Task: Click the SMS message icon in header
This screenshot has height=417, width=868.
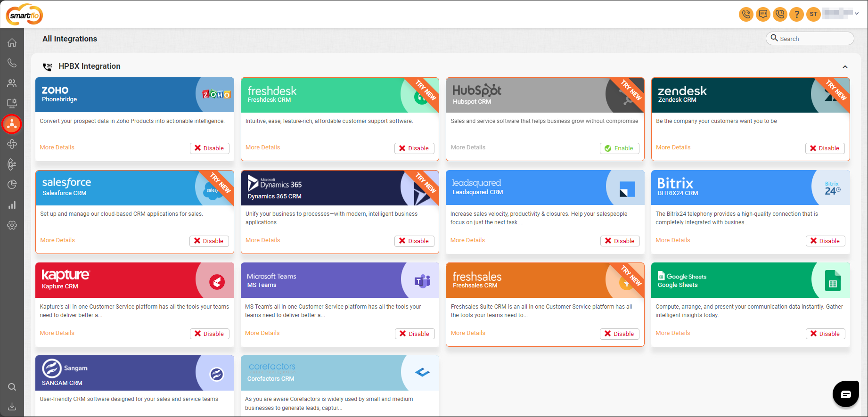Action: [x=763, y=14]
